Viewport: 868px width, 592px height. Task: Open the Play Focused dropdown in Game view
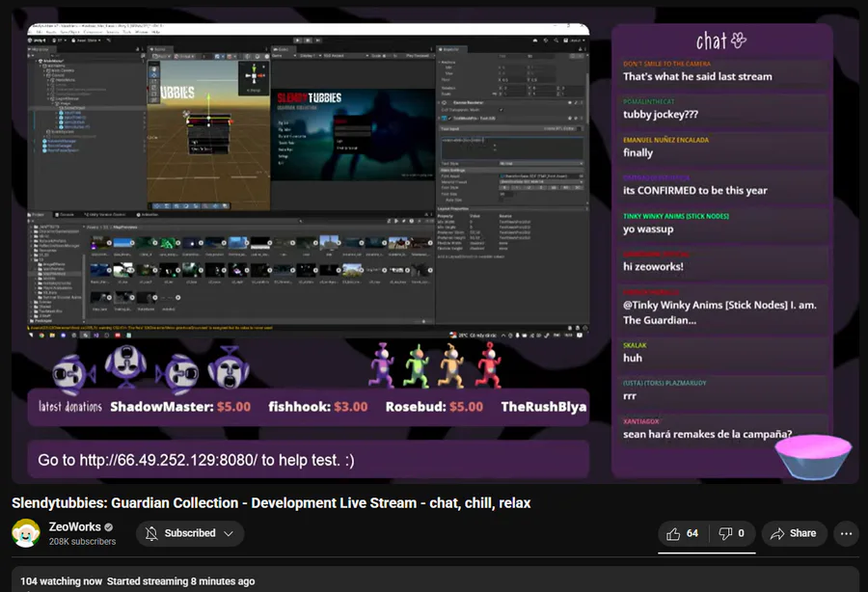420,56
